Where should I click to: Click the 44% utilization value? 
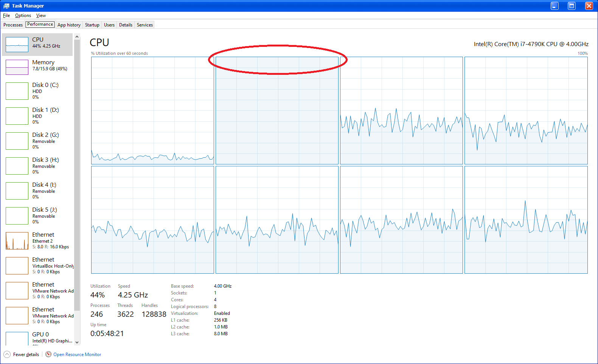pos(98,295)
